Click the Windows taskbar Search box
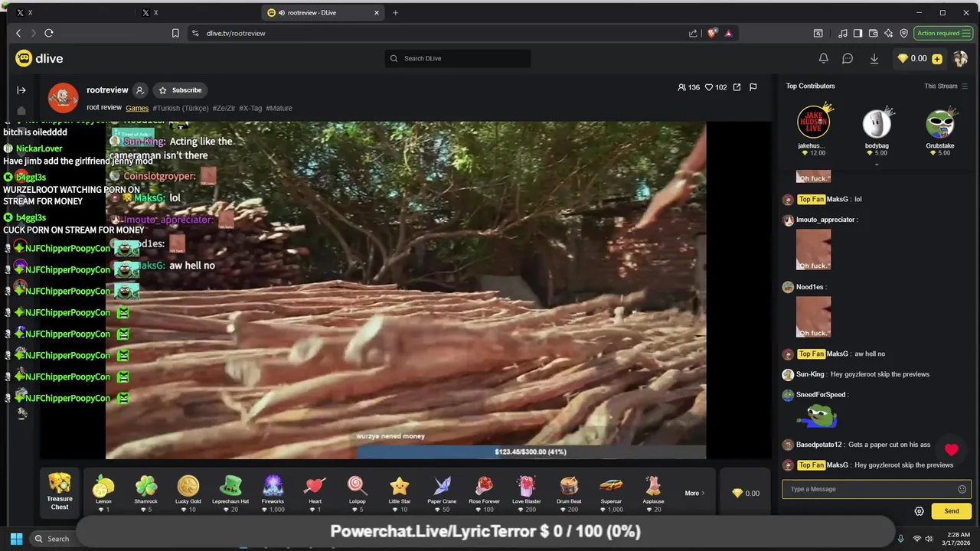The image size is (980, 551). pos(52,539)
